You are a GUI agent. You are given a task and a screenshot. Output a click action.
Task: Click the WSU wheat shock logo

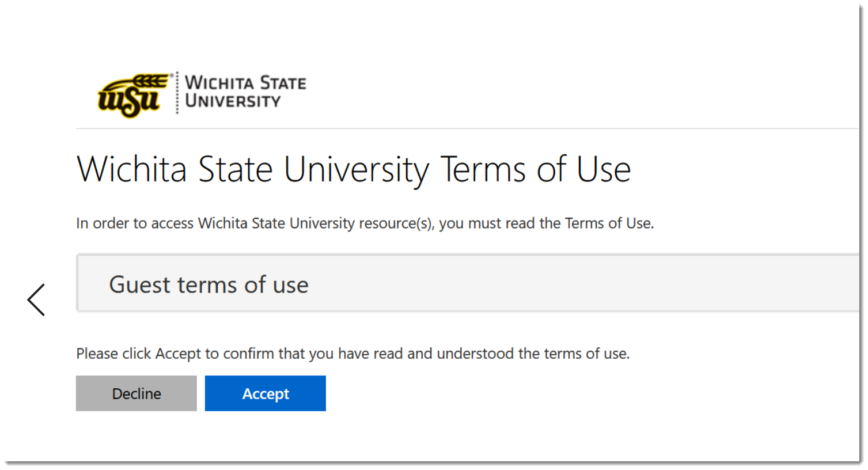click(x=134, y=95)
